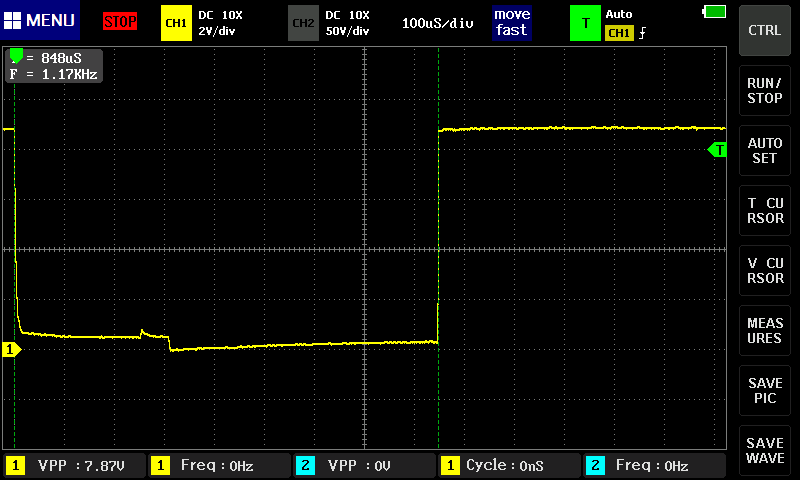The image size is (800, 480).
Task: Tap the channel 1 Cycle 0nS measurement
Action: coord(509,465)
